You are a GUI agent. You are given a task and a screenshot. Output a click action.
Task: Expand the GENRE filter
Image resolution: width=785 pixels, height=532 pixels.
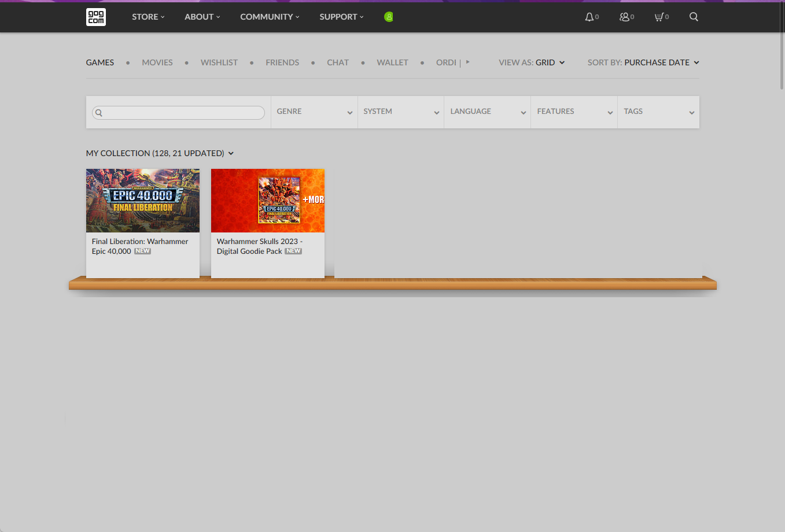pos(314,112)
